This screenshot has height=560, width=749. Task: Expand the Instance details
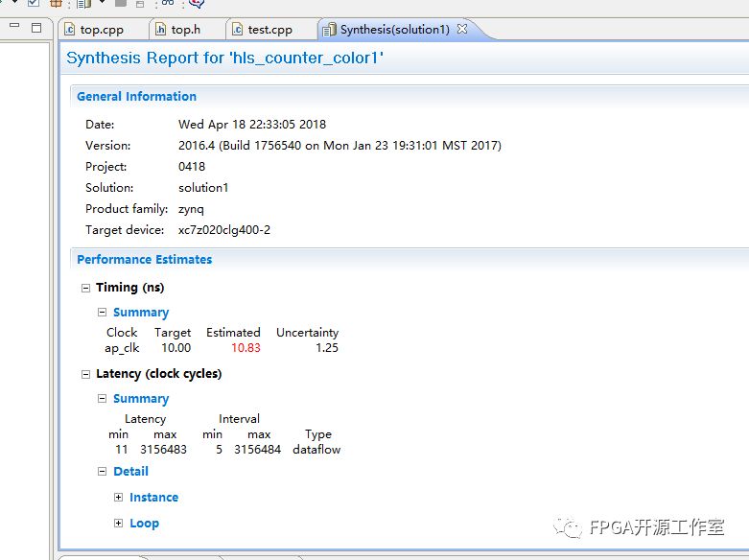119,498
